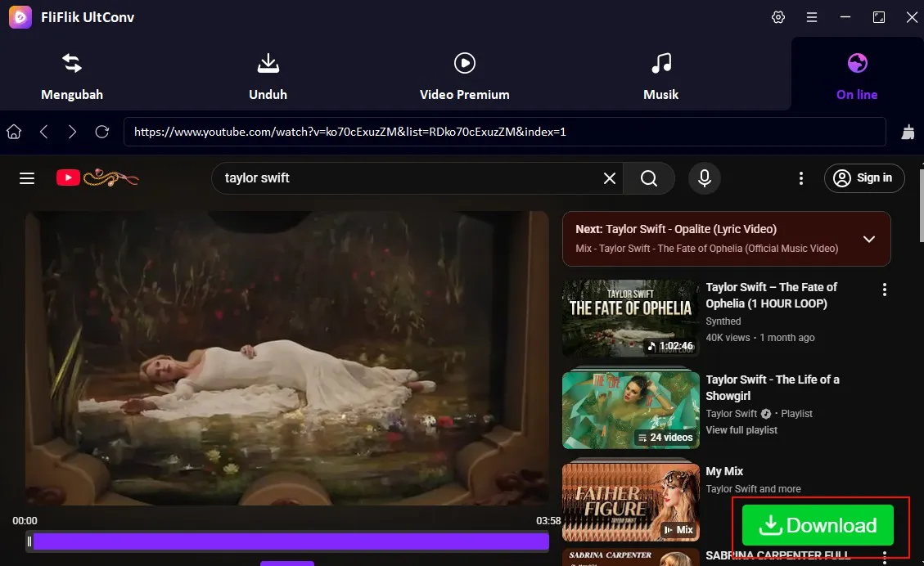Click the video progress bar
This screenshot has height=566, width=924.
pyautogui.click(x=286, y=541)
